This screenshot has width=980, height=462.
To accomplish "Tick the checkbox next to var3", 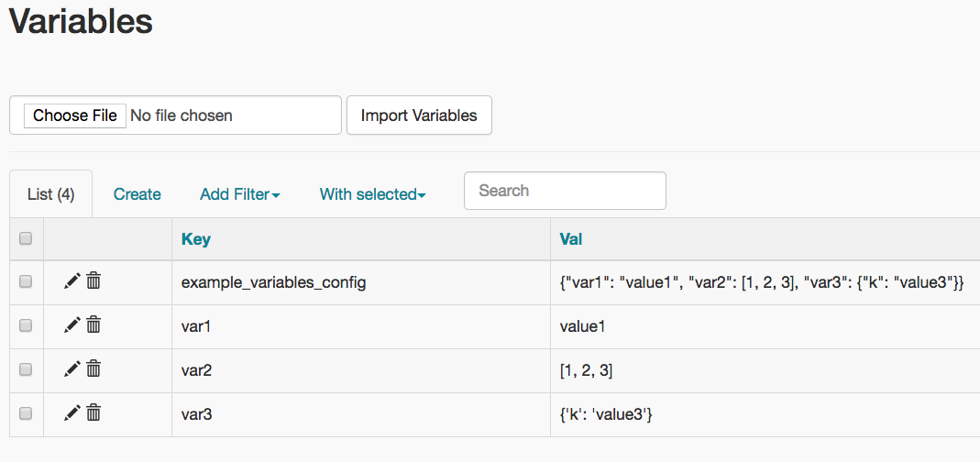I will tap(26, 413).
